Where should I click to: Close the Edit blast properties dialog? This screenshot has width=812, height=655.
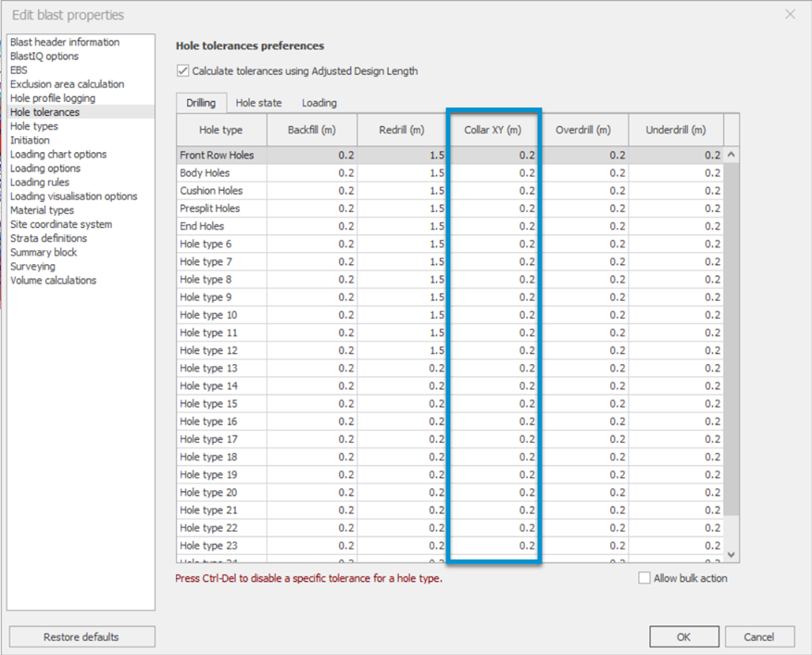(x=790, y=15)
